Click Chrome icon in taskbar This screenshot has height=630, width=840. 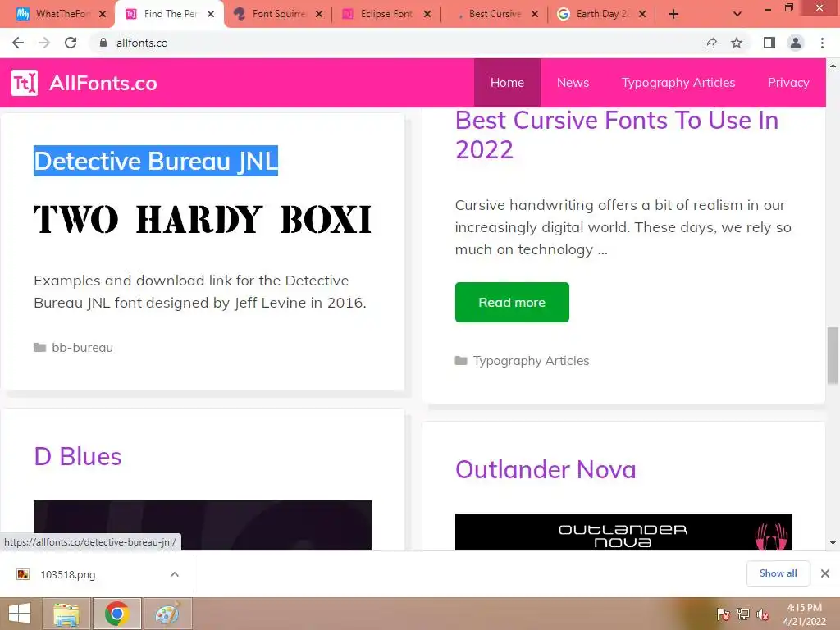[x=116, y=614]
